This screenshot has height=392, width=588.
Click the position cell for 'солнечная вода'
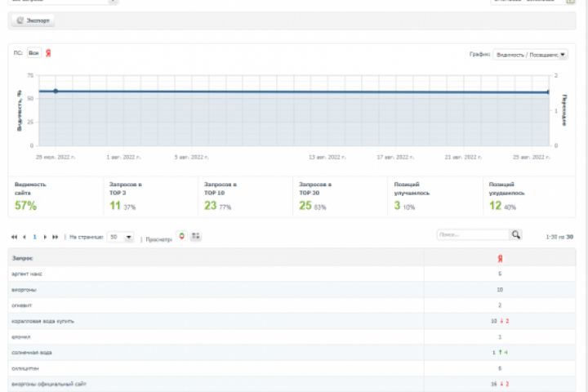tap(500, 353)
